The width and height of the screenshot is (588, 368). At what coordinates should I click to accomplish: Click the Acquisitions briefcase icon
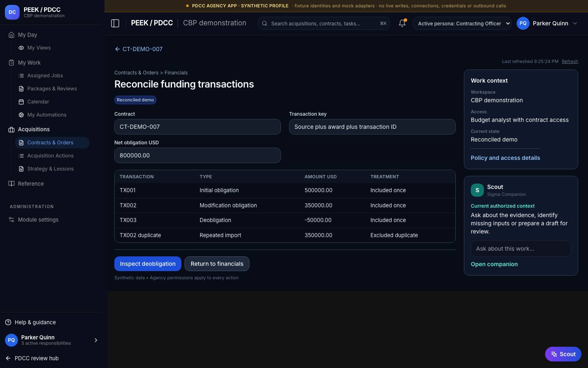pos(11,129)
